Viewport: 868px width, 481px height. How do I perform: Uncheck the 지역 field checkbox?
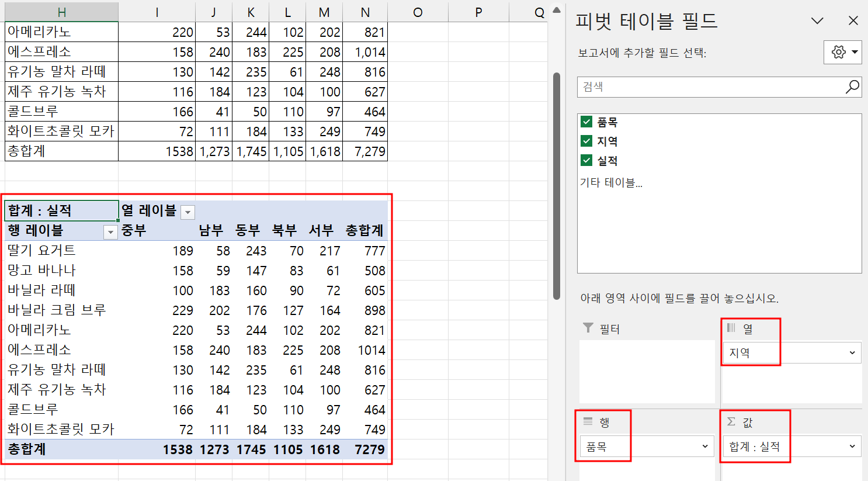(586, 141)
